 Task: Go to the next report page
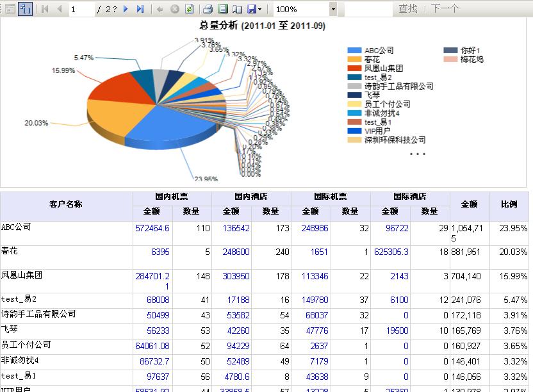tap(126, 9)
